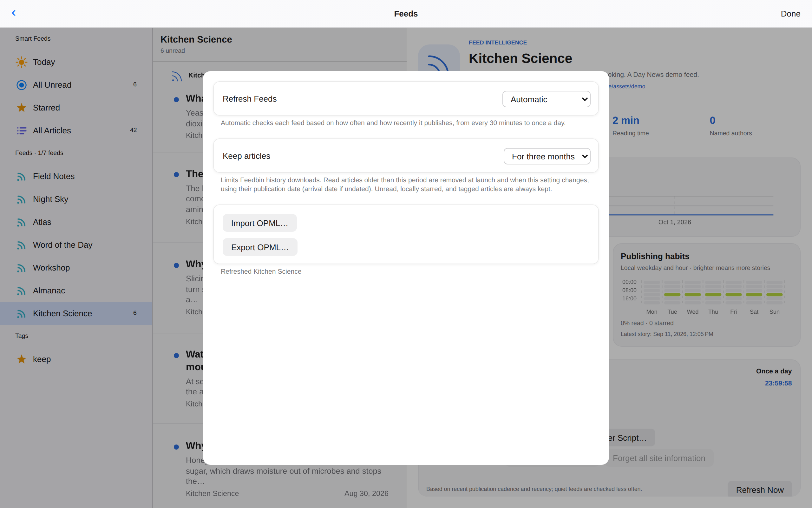This screenshot has width=812, height=508.
Task: Click the Publishing habits heading
Action: [655, 256]
